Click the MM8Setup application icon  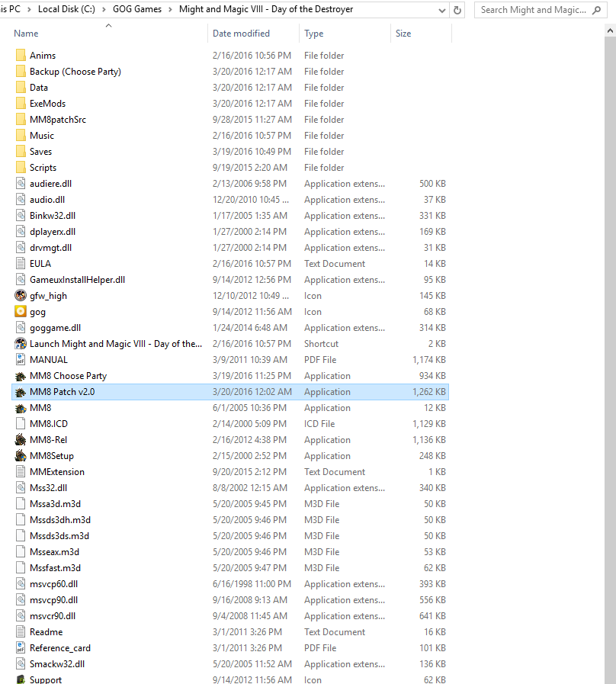click(21, 456)
